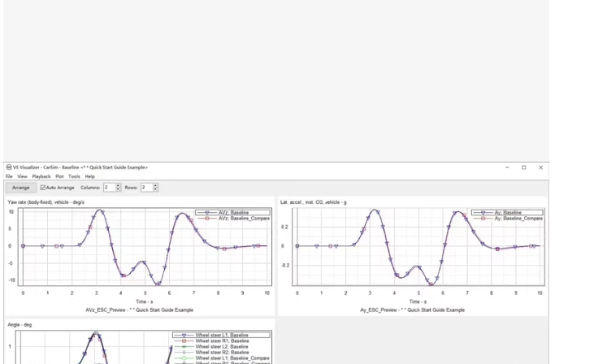Click the Rows number field
Image resolution: width=594 pixels, height=364 pixels.
point(146,188)
